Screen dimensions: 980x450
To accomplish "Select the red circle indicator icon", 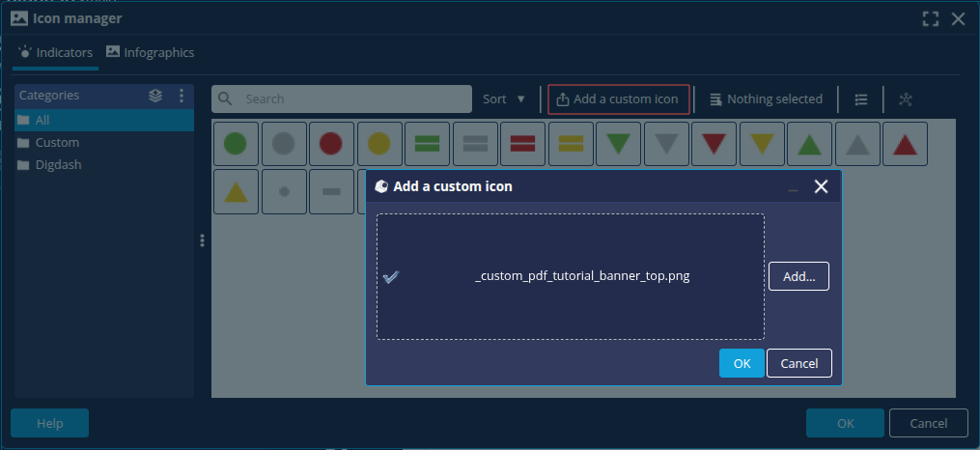I will (x=331, y=144).
